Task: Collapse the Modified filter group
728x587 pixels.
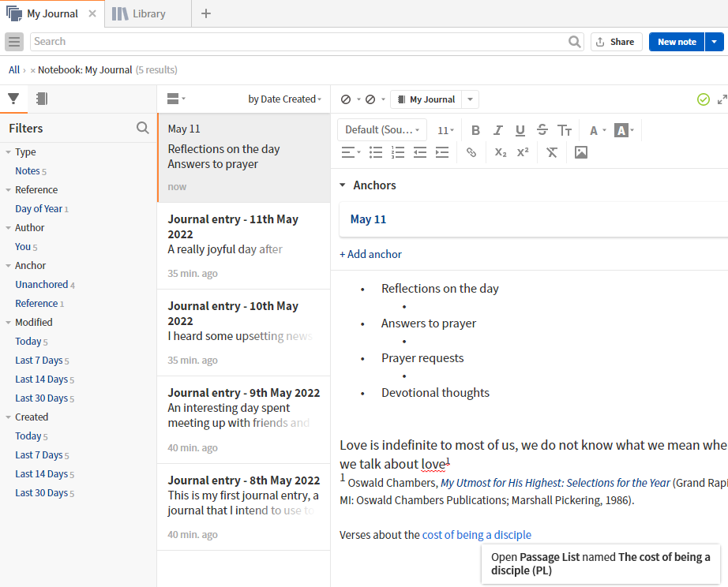Action: 8,323
